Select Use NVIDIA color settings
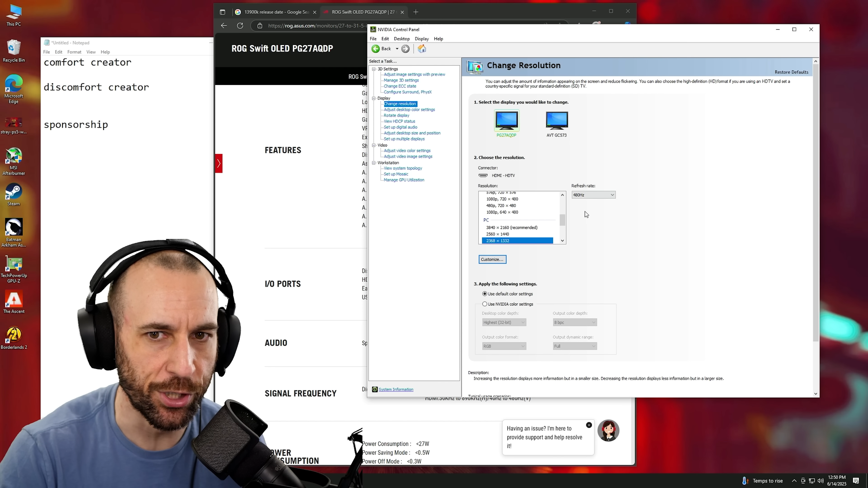Screen dimensions: 868x488 [x=485, y=304]
